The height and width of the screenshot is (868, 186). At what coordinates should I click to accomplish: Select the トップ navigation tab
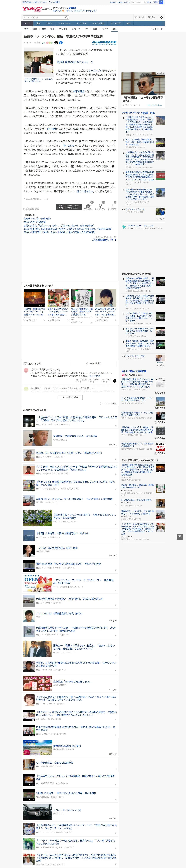(x=27, y=24)
